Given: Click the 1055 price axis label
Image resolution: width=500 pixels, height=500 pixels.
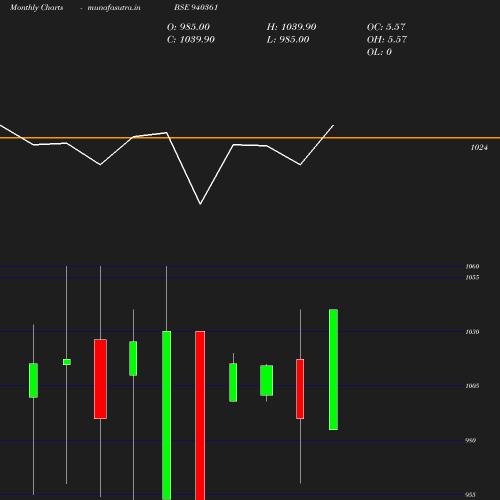Looking at the screenshot, I should [472, 277].
